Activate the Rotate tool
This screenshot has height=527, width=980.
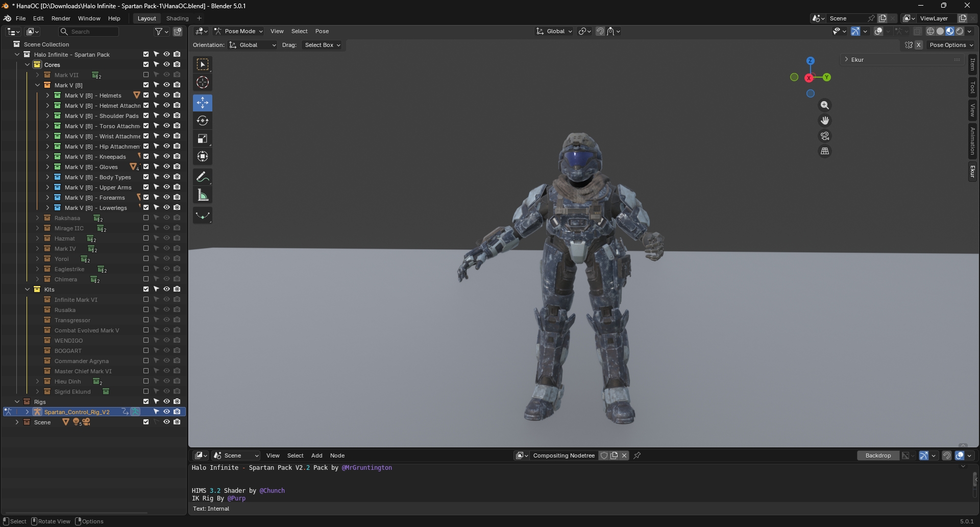(203, 121)
